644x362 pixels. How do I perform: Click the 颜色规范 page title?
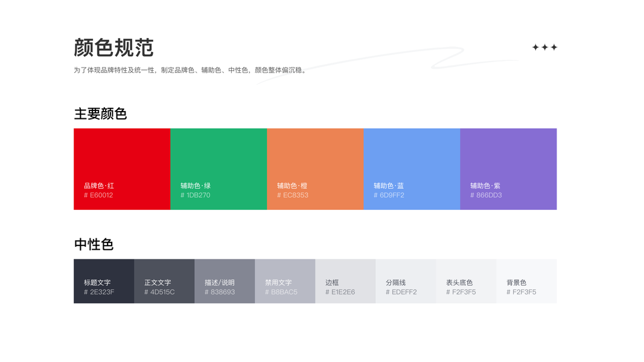pos(113,48)
